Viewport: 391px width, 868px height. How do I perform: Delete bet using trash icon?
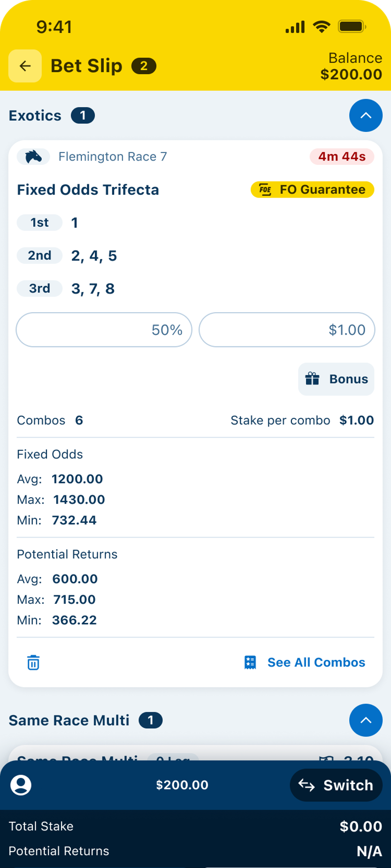pos(33,663)
